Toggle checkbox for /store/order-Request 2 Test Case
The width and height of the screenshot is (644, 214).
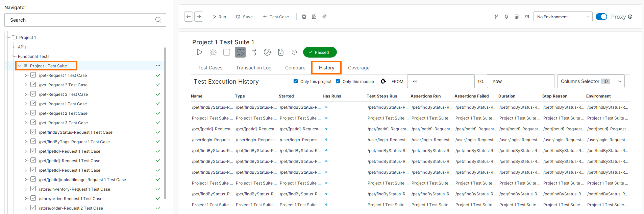click(33, 208)
